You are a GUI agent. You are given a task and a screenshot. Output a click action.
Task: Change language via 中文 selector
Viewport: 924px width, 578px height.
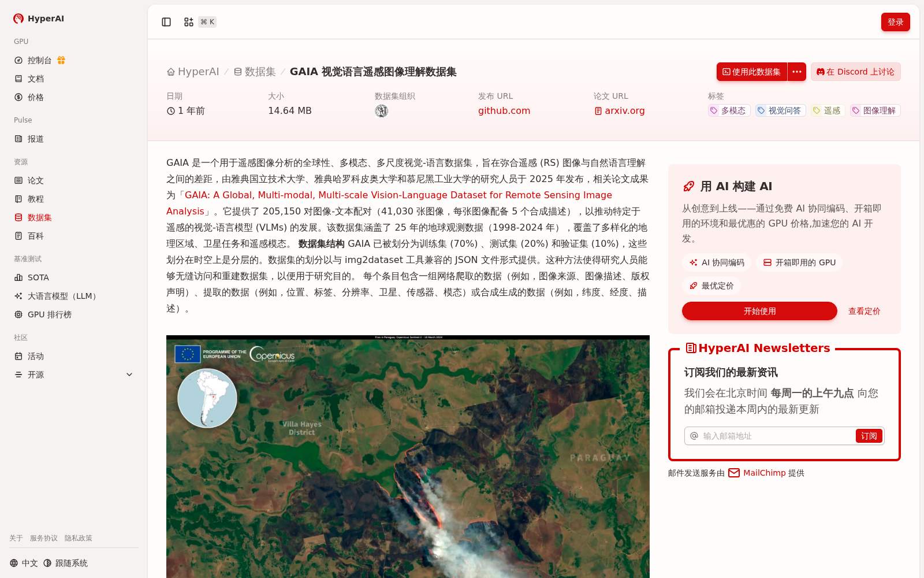24,563
